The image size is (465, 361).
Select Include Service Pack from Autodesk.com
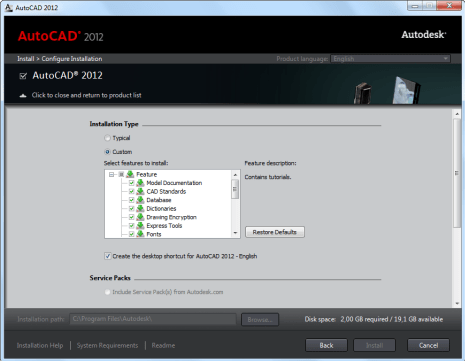click(107, 292)
